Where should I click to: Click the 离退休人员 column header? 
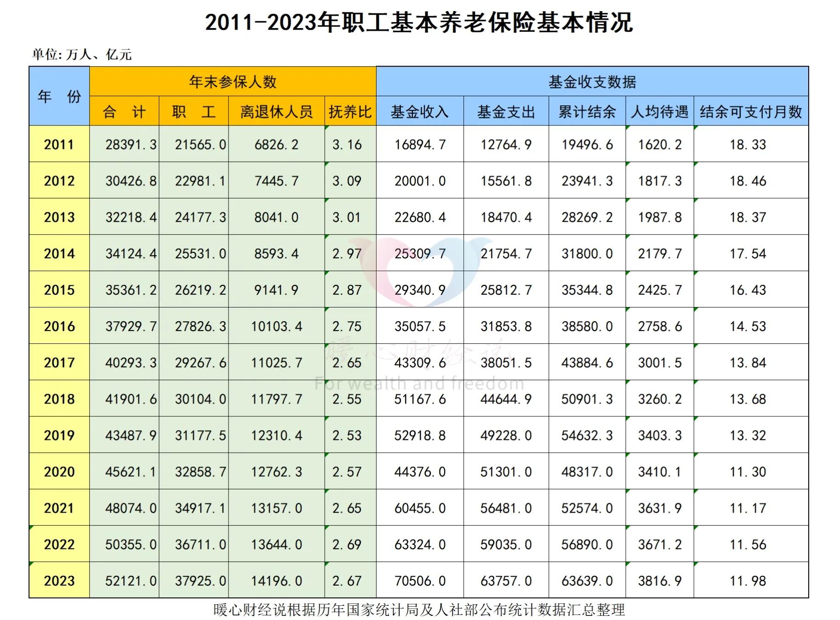[277, 111]
